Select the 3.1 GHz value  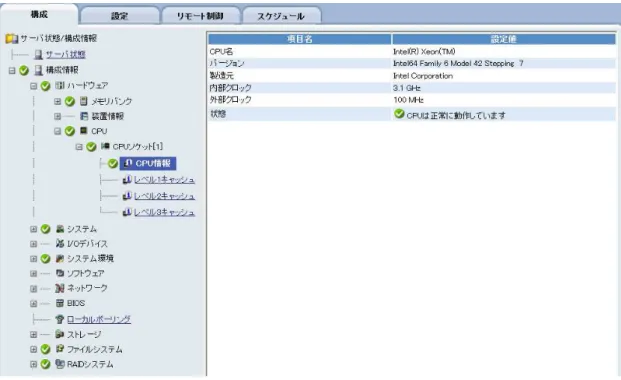[x=406, y=88]
